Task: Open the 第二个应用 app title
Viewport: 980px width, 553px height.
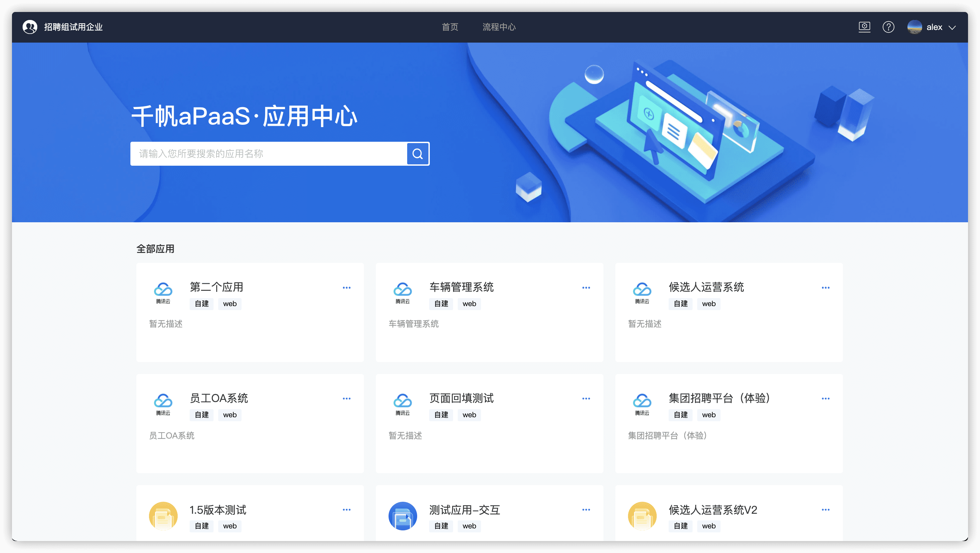Action: coord(217,287)
